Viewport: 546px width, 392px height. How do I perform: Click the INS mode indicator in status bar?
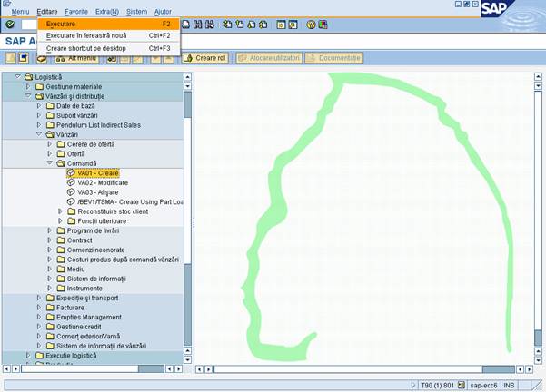tap(509, 385)
